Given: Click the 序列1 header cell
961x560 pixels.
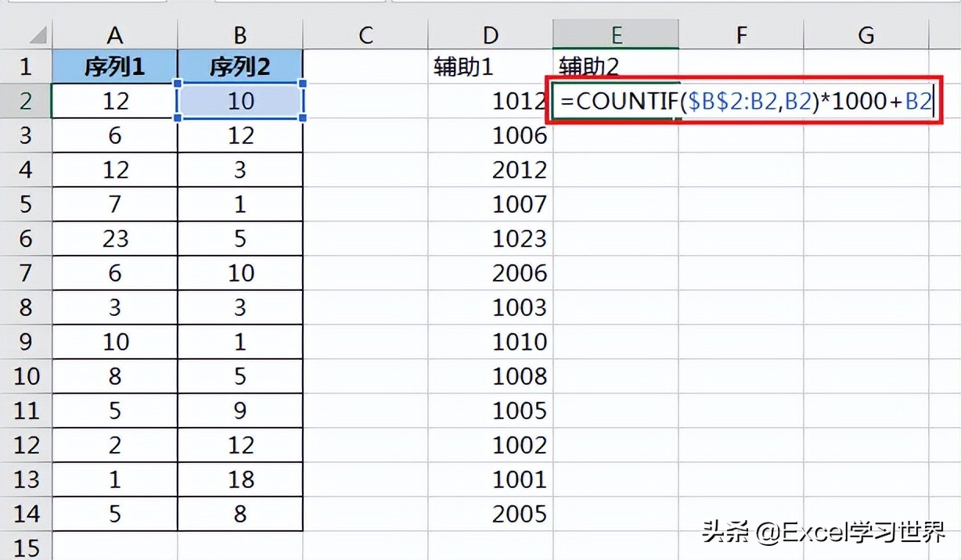Looking at the screenshot, I should 115,66.
